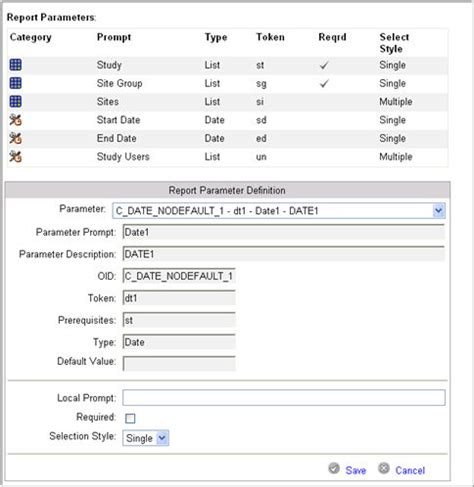Select the End Date prompt text
Image resolution: width=474 pixels, height=487 pixels.
click(116, 138)
